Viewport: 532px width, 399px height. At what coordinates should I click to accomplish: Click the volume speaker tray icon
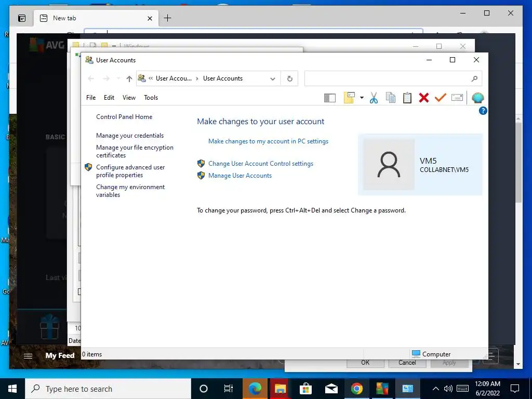448,389
